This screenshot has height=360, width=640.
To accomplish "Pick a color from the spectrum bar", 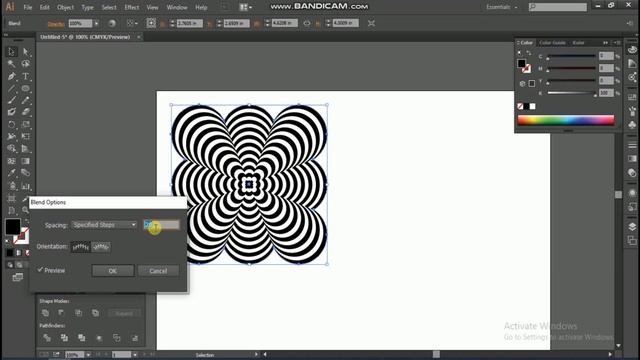I will (566, 120).
